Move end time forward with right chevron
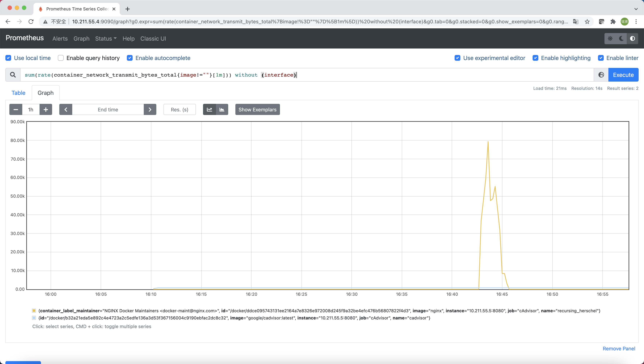This screenshot has width=644, height=364. [x=150, y=109]
